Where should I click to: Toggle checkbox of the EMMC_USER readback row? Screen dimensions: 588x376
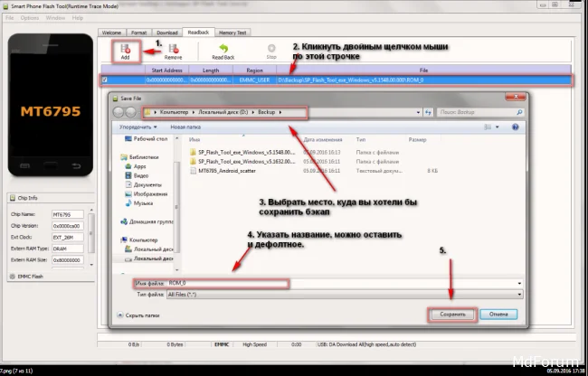click(x=103, y=80)
